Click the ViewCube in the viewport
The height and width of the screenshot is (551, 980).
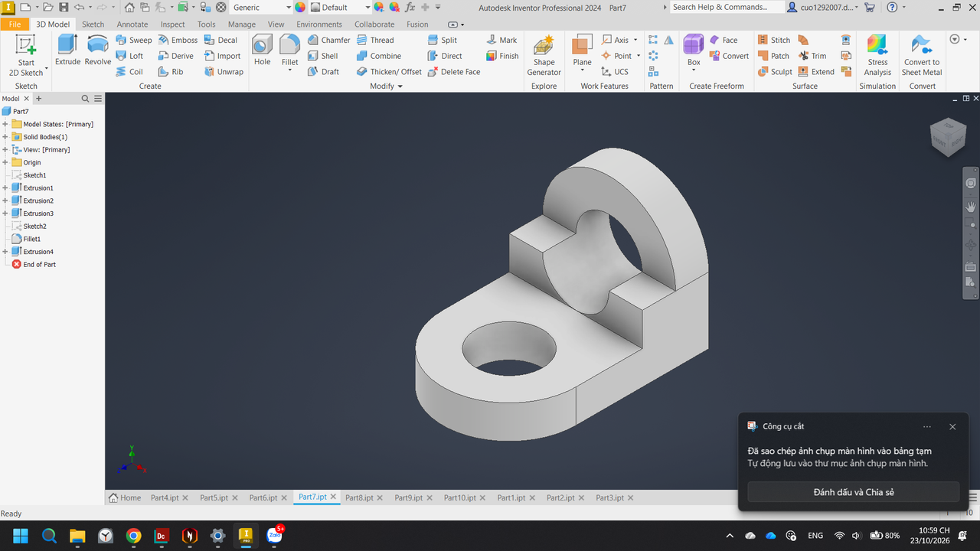pos(948,138)
